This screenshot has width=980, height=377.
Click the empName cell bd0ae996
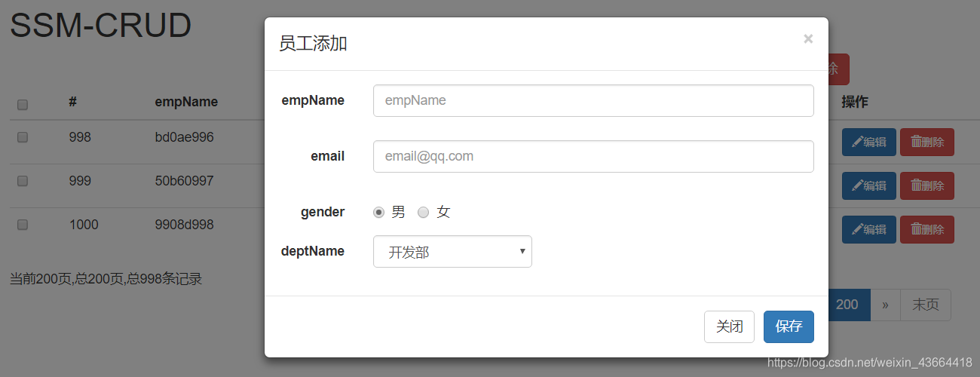(184, 138)
